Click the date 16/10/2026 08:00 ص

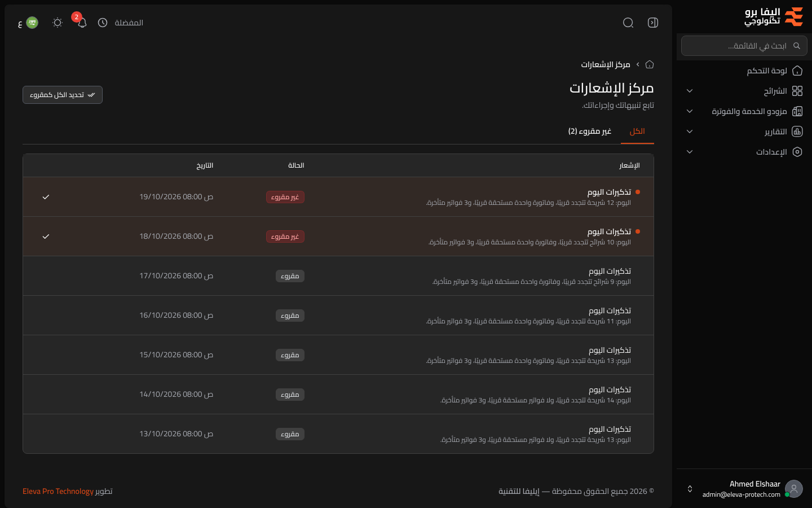tap(176, 316)
